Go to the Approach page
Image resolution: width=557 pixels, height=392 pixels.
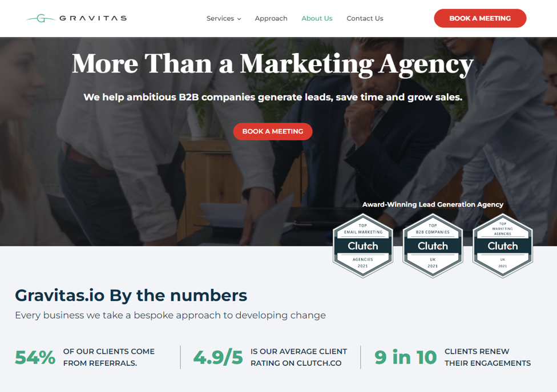(271, 18)
